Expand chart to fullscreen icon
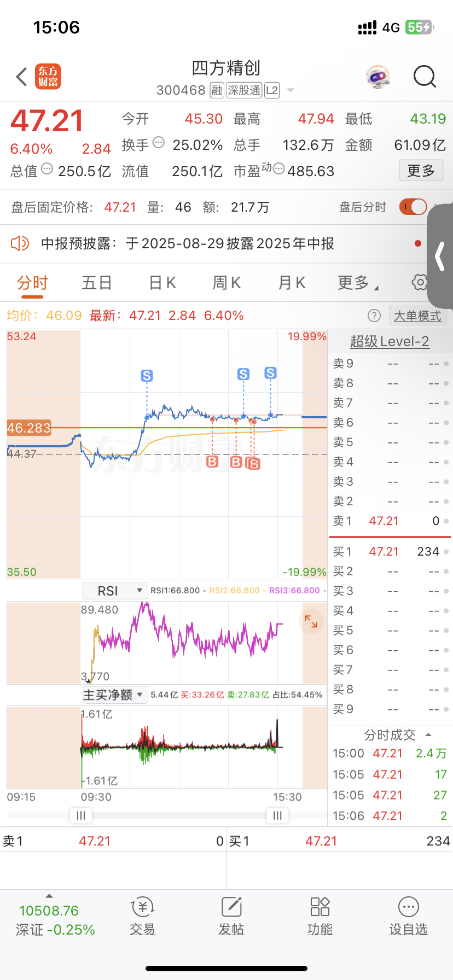The height and width of the screenshot is (980, 453). pos(311,621)
